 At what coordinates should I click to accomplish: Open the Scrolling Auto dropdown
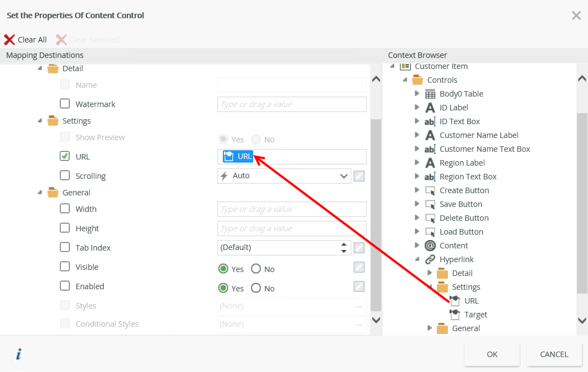pos(344,176)
